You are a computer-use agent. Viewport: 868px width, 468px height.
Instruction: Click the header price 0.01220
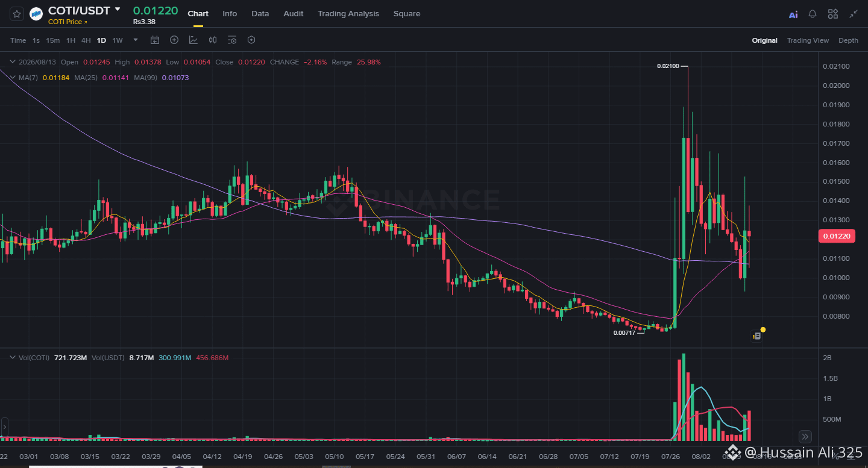(x=156, y=10)
